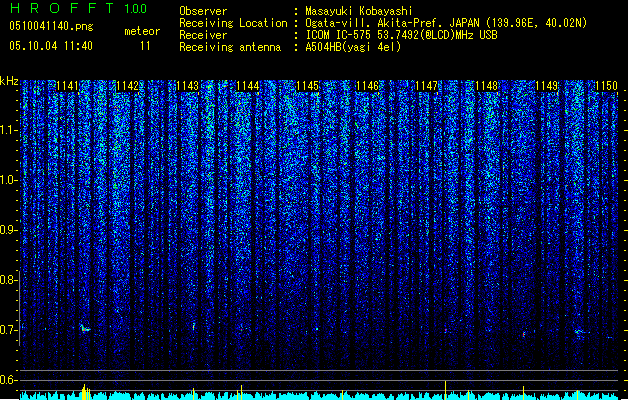The width and height of the screenshot is (629, 400).
Task: Click the 0.8 frequency axis label
Action: click(7, 280)
